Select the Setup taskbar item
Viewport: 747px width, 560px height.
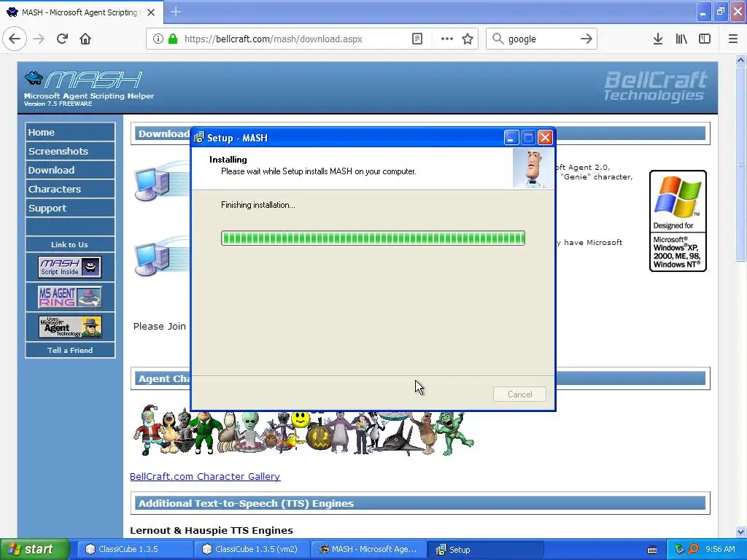(x=486, y=549)
